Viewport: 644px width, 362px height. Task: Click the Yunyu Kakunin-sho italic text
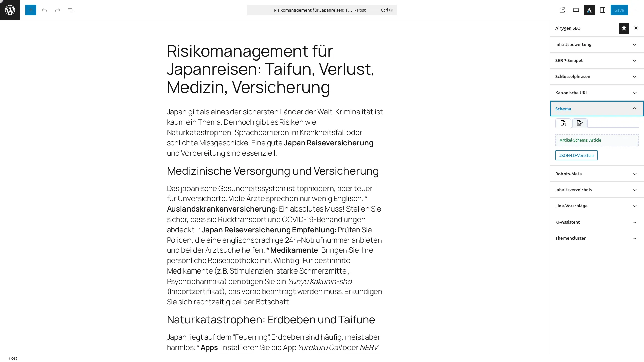click(x=320, y=281)
